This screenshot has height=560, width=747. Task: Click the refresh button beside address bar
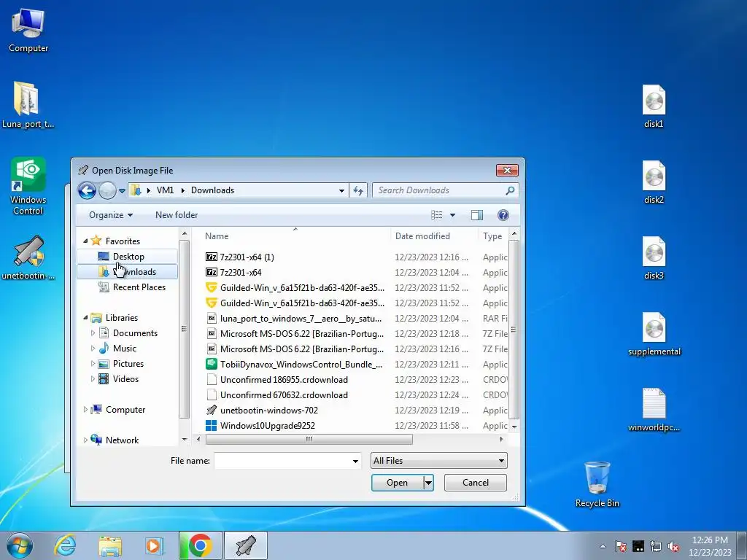click(357, 190)
